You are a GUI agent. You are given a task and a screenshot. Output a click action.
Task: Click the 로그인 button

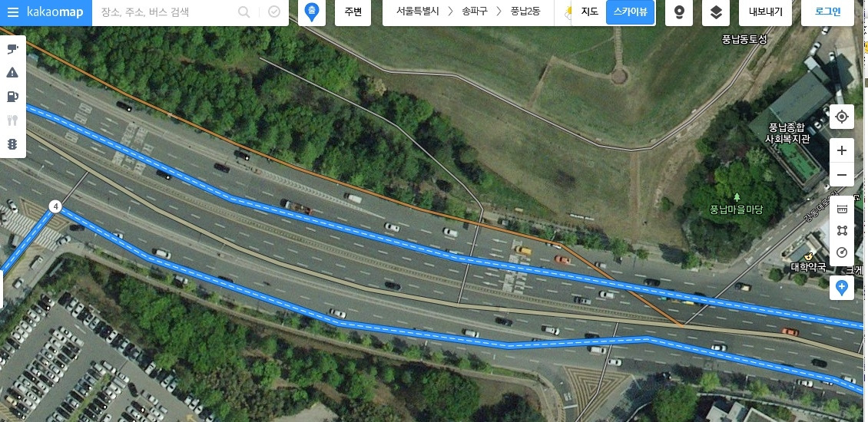(x=827, y=12)
